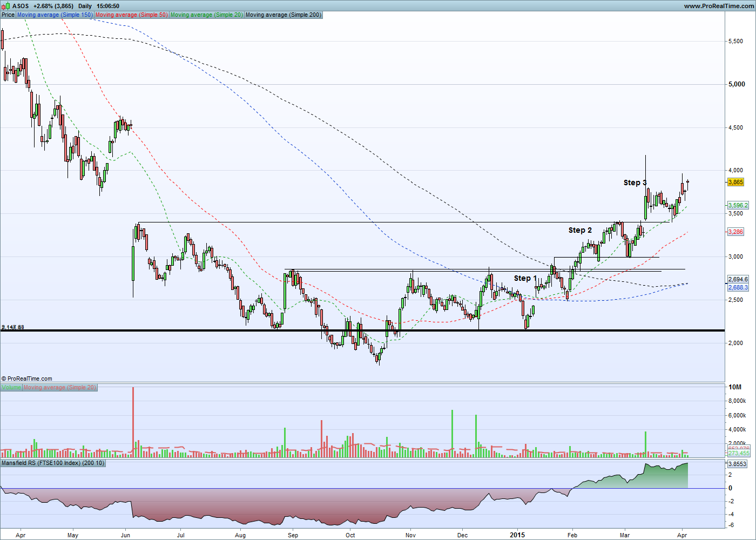
Task: Click the Mar label on the time axis
Action: click(625, 536)
